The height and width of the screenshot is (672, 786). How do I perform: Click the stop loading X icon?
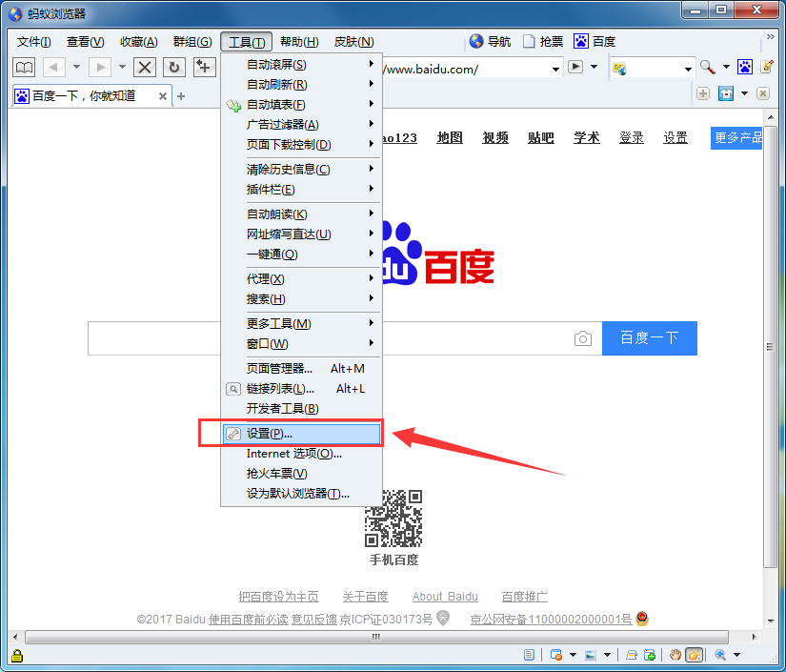click(145, 67)
